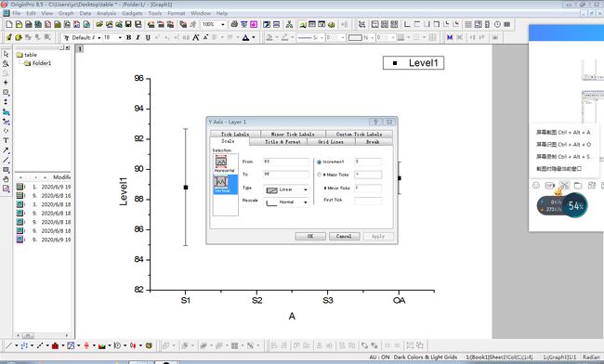Select Folder1 in Project Explorer tree

(x=38, y=63)
